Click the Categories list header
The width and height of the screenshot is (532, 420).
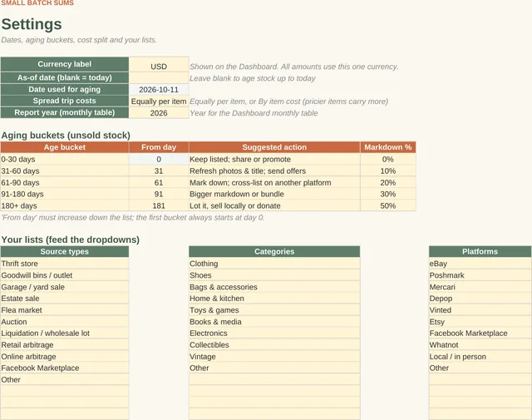coord(274,252)
